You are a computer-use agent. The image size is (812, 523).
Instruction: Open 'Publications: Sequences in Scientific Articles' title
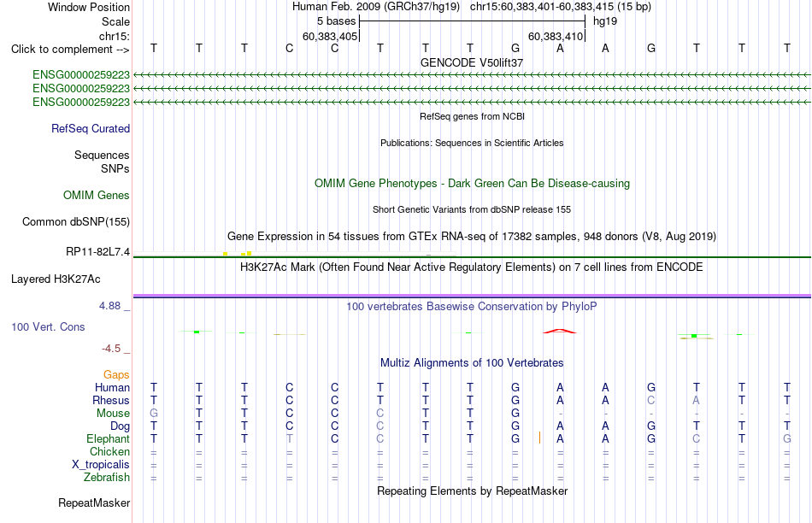pos(472,143)
